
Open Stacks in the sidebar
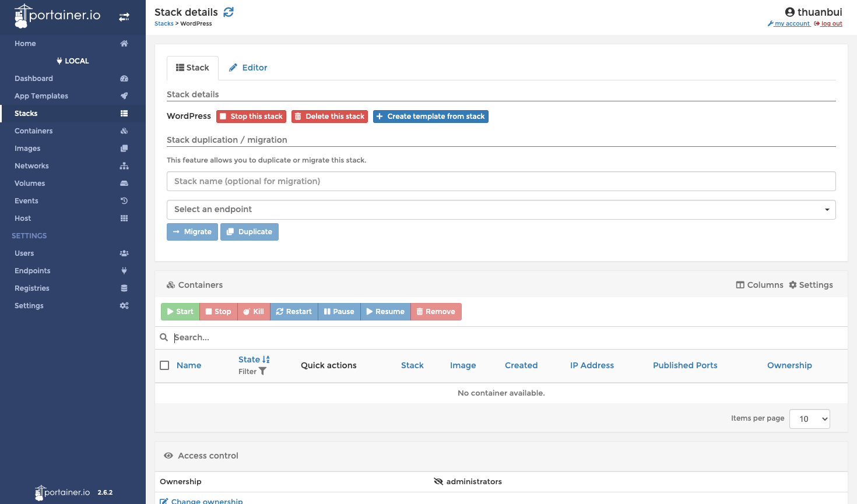(x=26, y=114)
